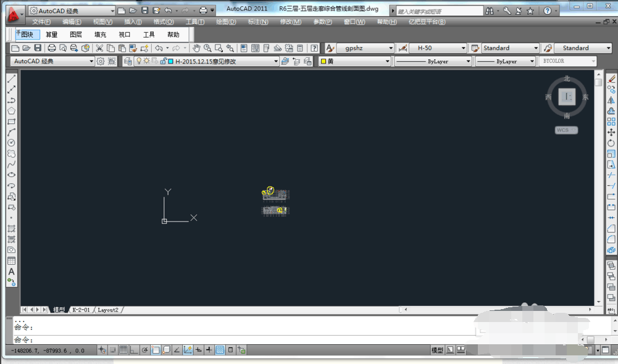Image resolution: width=618 pixels, height=364 pixels.
Task: Click the 填充 button
Action: click(x=100, y=35)
